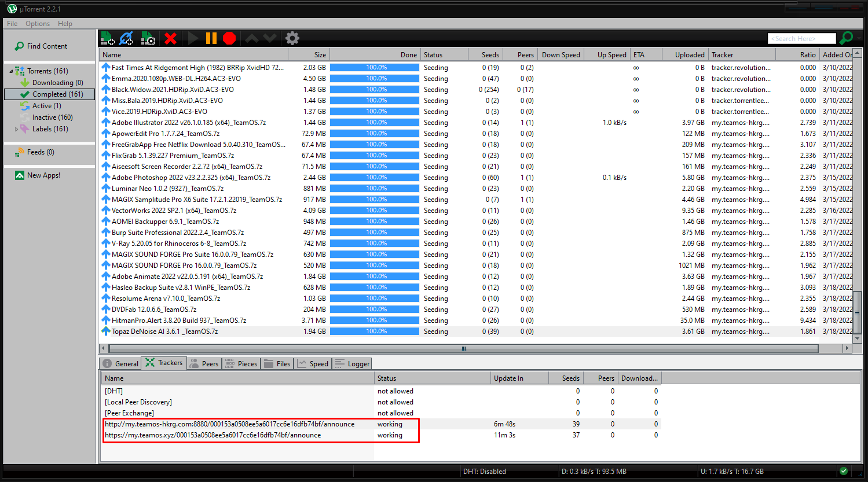The width and height of the screenshot is (868, 482).
Task: Click the green network status check icon
Action: click(844, 471)
